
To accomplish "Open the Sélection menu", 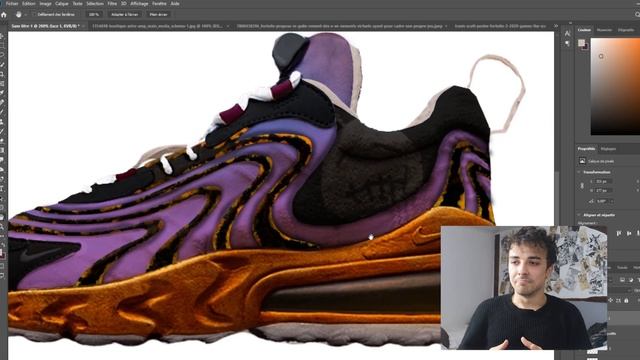I will (95, 3).
